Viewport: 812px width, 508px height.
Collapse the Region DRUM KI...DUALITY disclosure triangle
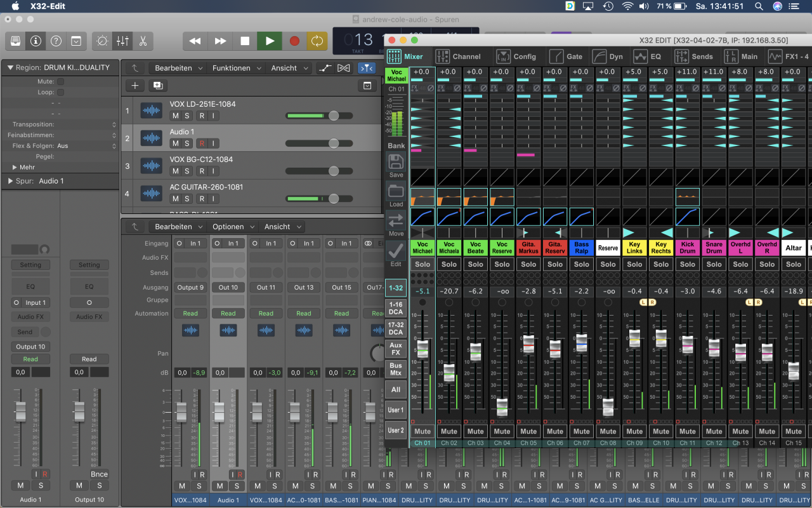pos(10,67)
